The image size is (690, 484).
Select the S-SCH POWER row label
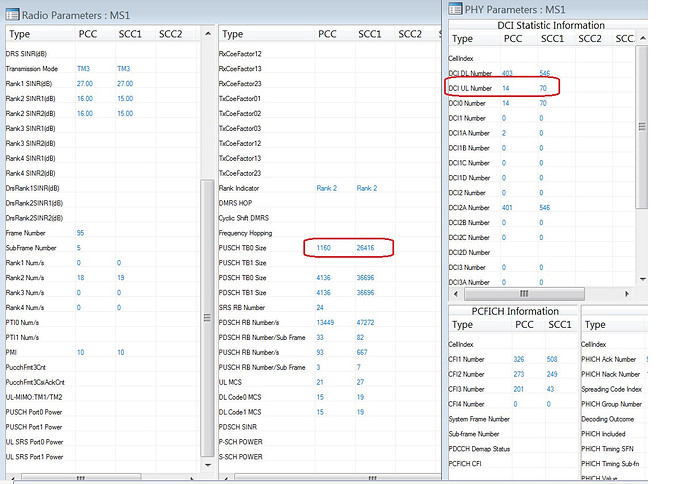pos(241,457)
